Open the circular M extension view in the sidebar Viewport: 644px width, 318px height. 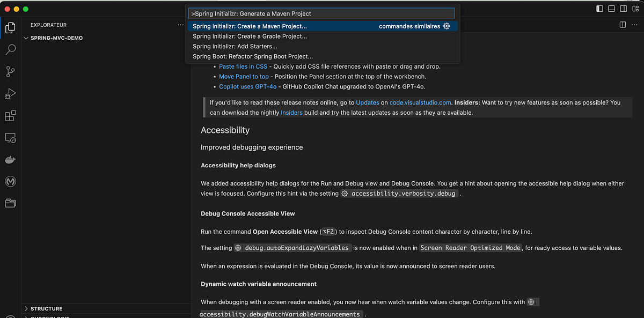[x=10, y=181]
